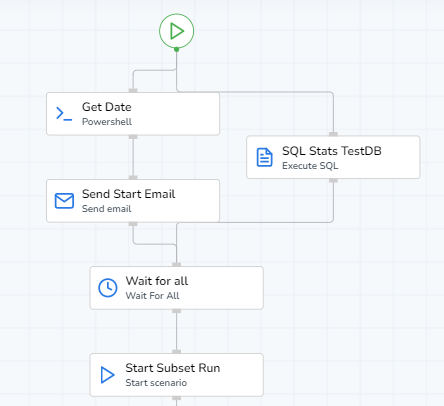Click the top input port of Get Date
The image size is (444, 406).
(133, 90)
